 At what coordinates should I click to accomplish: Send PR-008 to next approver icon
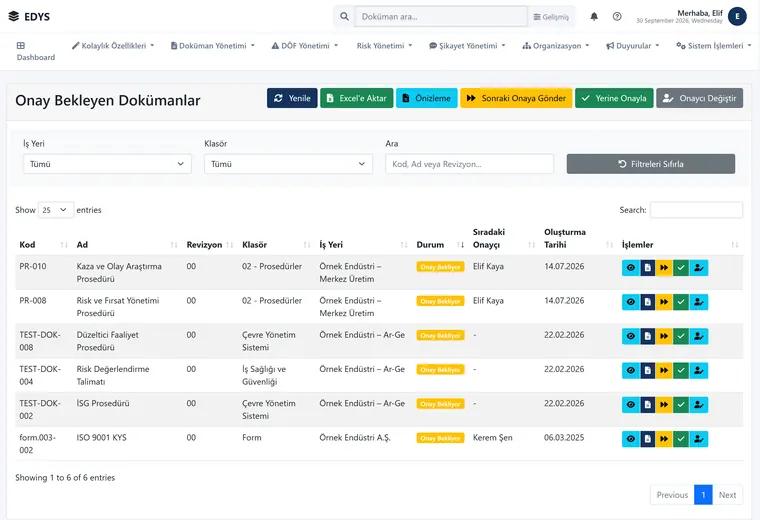pyautogui.click(x=664, y=302)
